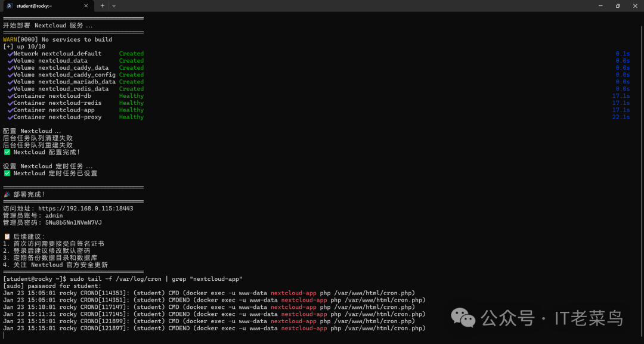Open the new tab profile dropdown
644x344 pixels.
[114, 6]
